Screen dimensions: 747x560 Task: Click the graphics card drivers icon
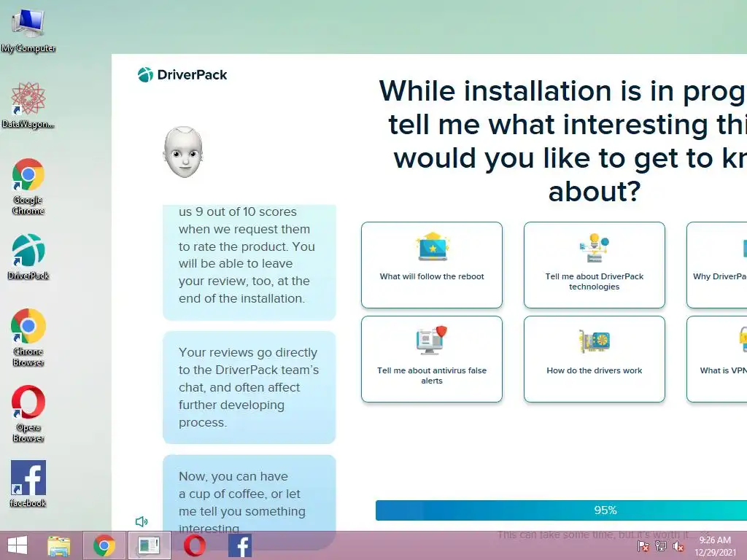[595, 341]
